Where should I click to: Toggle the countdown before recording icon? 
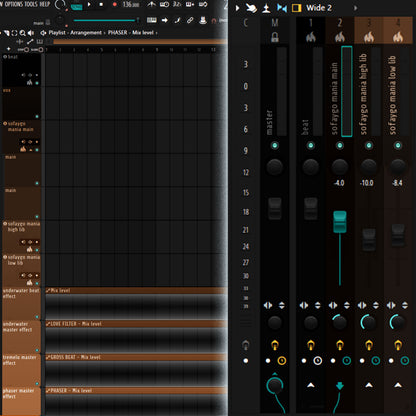click(x=164, y=4)
